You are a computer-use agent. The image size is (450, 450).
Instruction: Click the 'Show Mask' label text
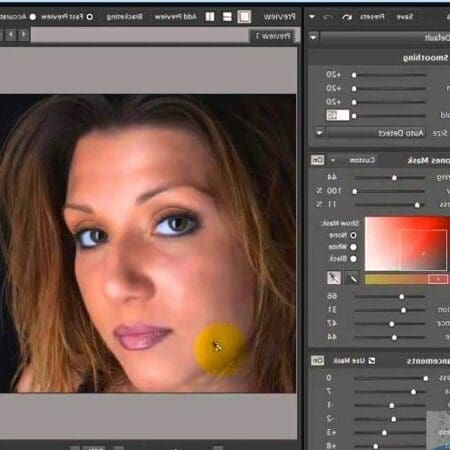click(339, 223)
